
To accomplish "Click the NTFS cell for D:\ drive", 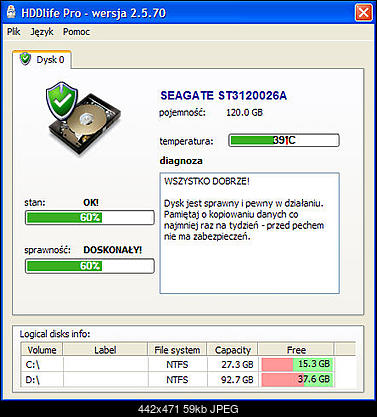I will pos(177,380).
